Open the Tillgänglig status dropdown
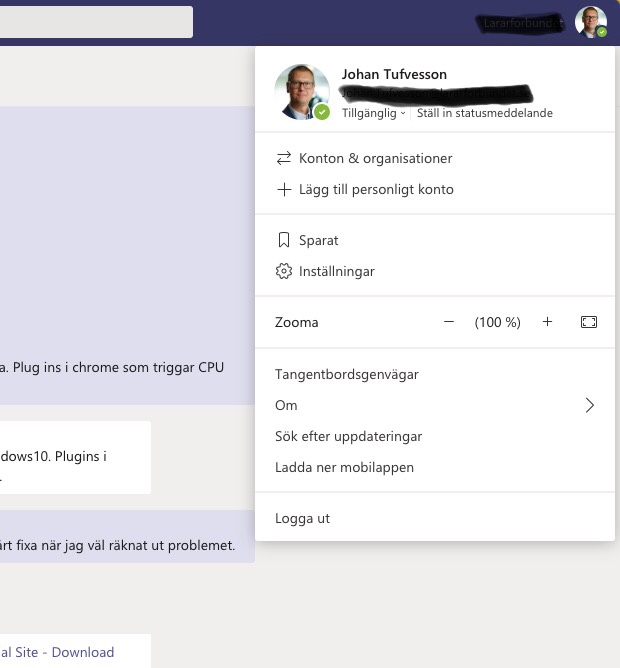The height and width of the screenshot is (668, 620). 374,114
